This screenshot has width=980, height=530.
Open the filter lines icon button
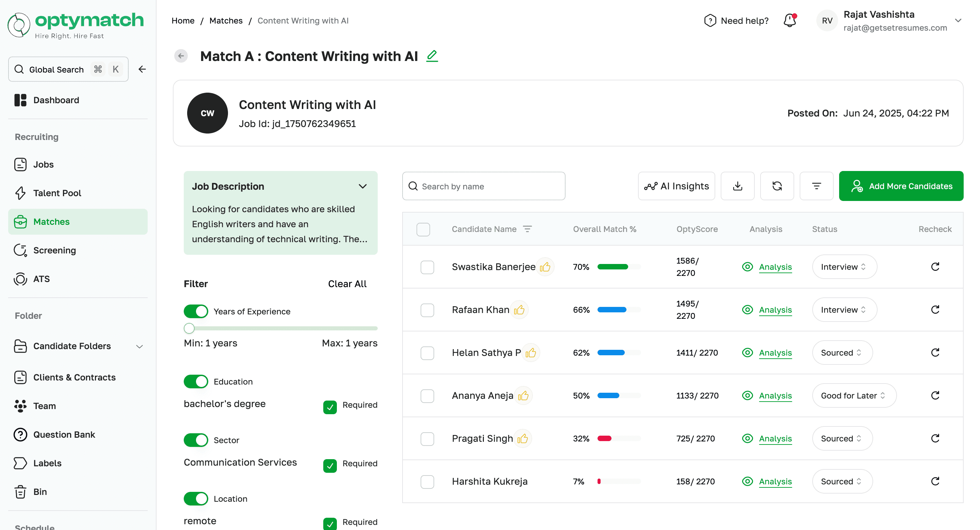[x=816, y=186]
